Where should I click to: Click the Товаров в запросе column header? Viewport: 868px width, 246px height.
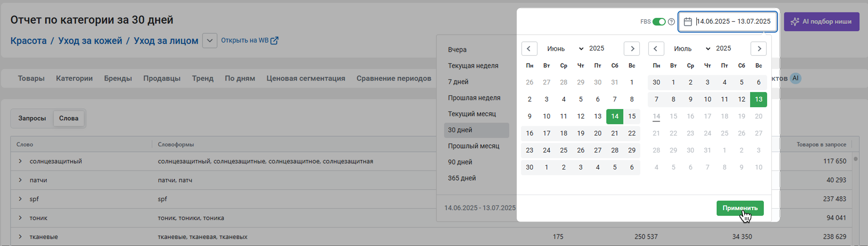point(821,144)
